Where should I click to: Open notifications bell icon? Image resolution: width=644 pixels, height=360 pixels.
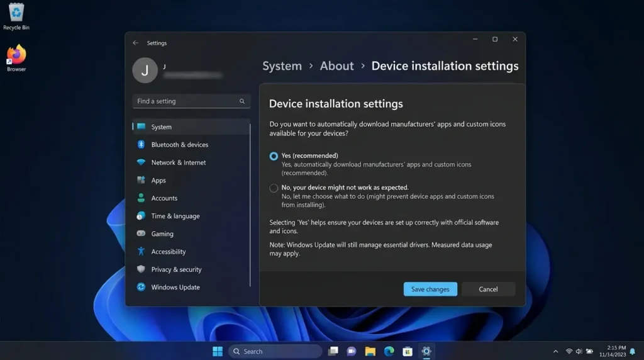(633, 351)
